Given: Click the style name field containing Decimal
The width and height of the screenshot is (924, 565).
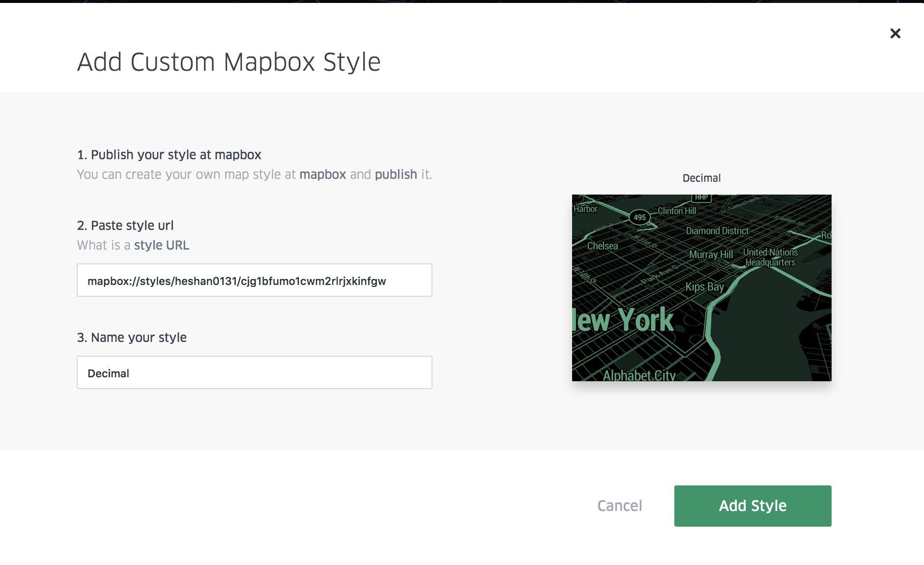Looking at the screenshot, I should 255,372.
